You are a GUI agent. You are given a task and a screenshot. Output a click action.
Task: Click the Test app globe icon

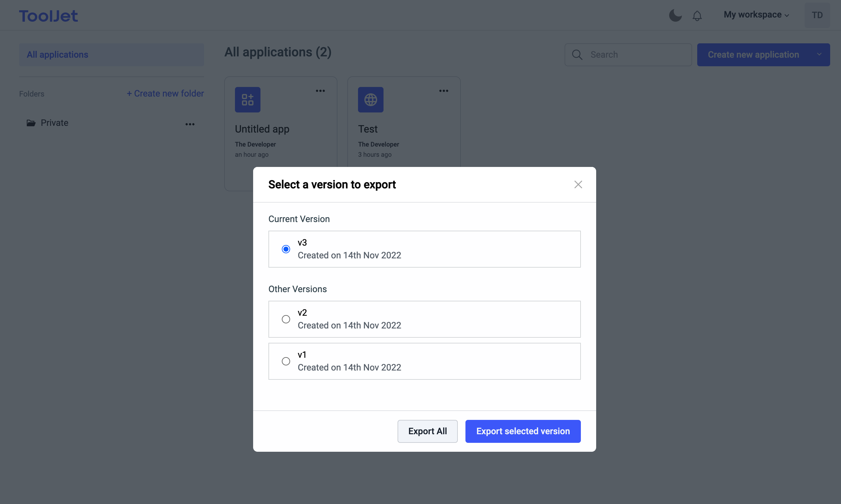(370, 99)
